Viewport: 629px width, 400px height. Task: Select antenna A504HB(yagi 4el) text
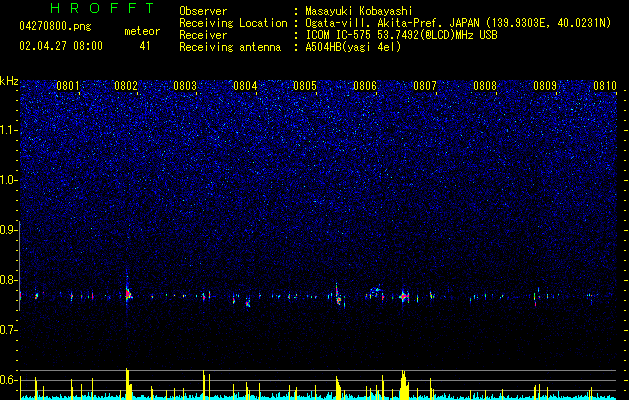353,47
